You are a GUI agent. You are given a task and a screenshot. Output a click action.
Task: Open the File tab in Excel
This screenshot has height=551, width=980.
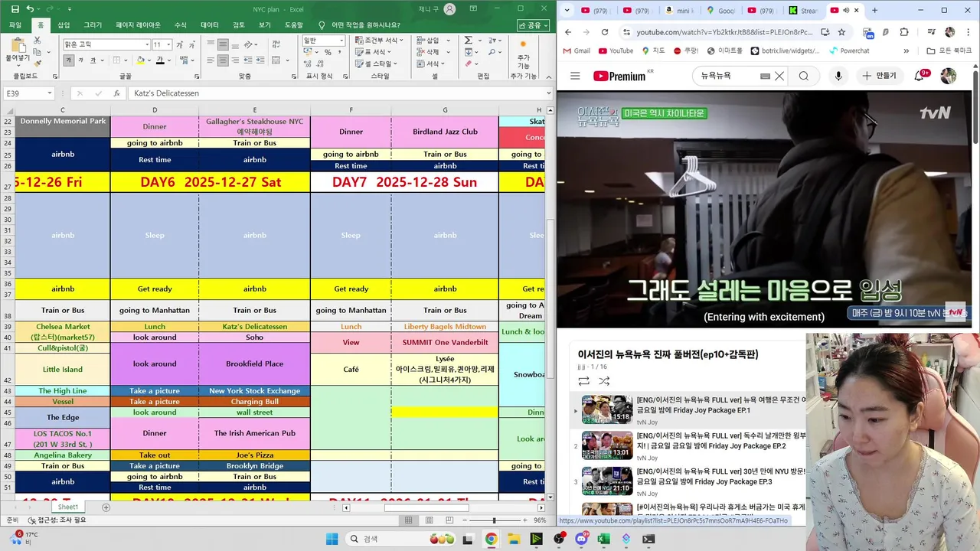coord(15,25)
